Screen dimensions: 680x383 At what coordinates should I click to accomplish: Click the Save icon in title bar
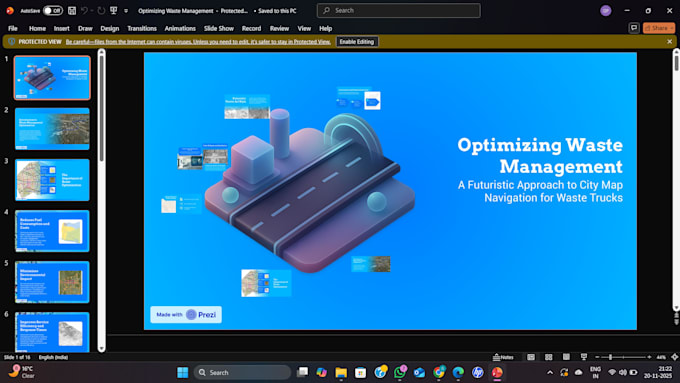point(72,10)
